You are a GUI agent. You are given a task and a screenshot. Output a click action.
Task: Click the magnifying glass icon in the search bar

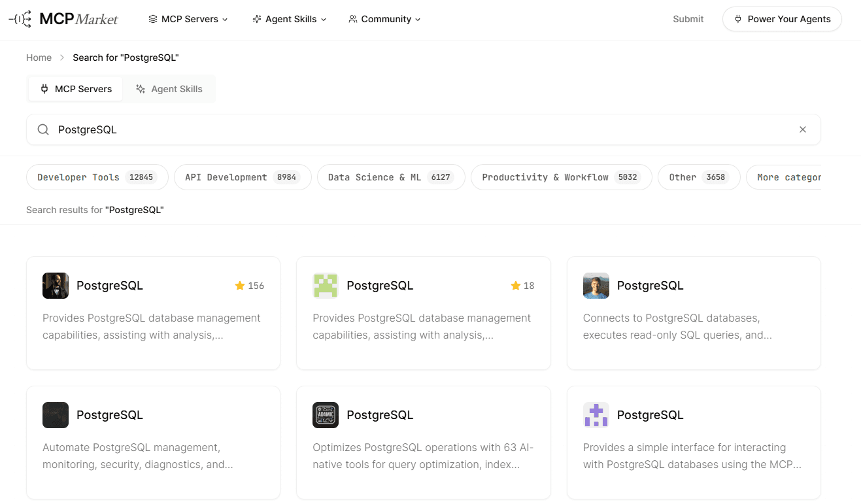coord(42,129)
